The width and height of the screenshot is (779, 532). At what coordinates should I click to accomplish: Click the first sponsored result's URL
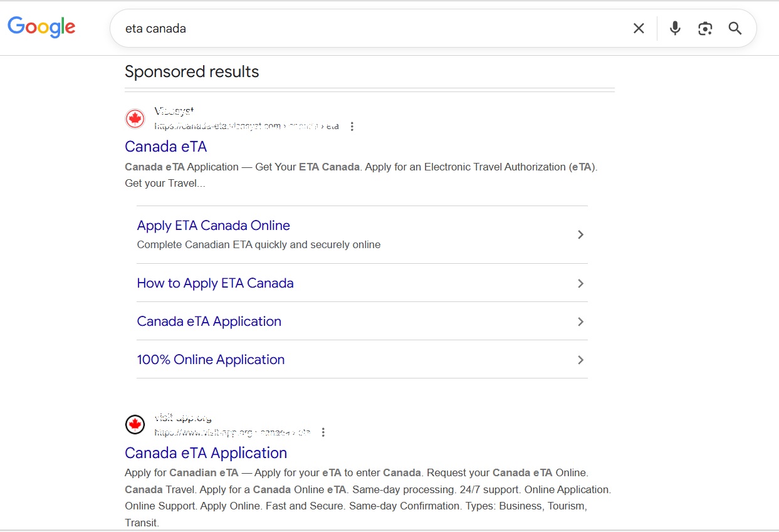247,127
